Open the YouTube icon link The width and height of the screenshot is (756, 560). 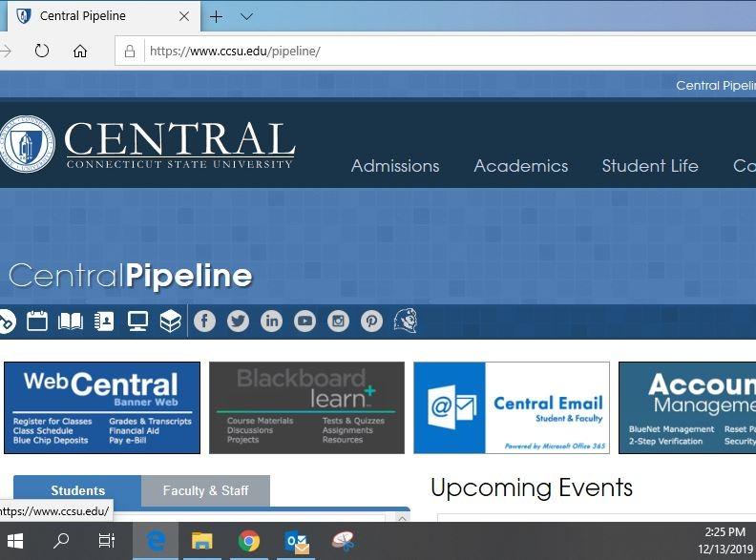[x=304, y=321]
